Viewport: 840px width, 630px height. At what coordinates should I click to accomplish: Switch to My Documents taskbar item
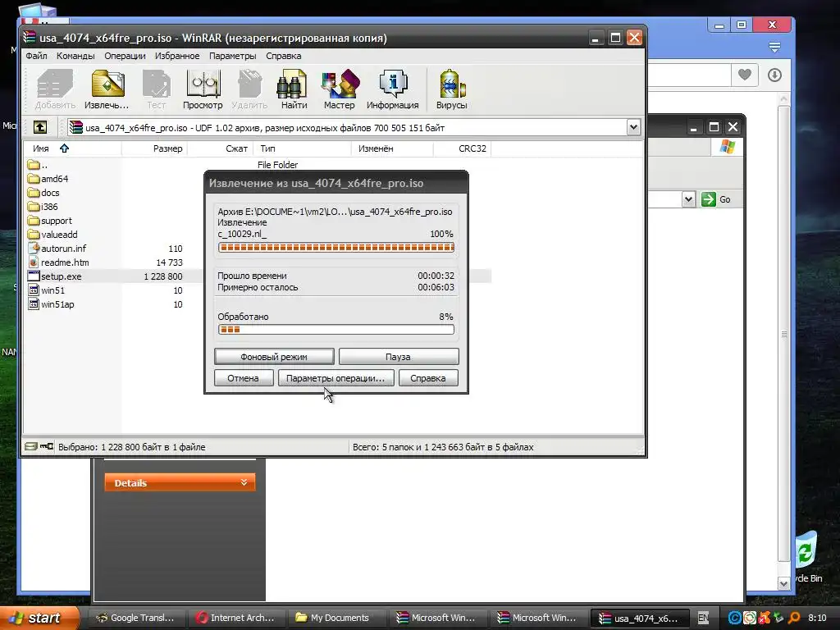336,618
